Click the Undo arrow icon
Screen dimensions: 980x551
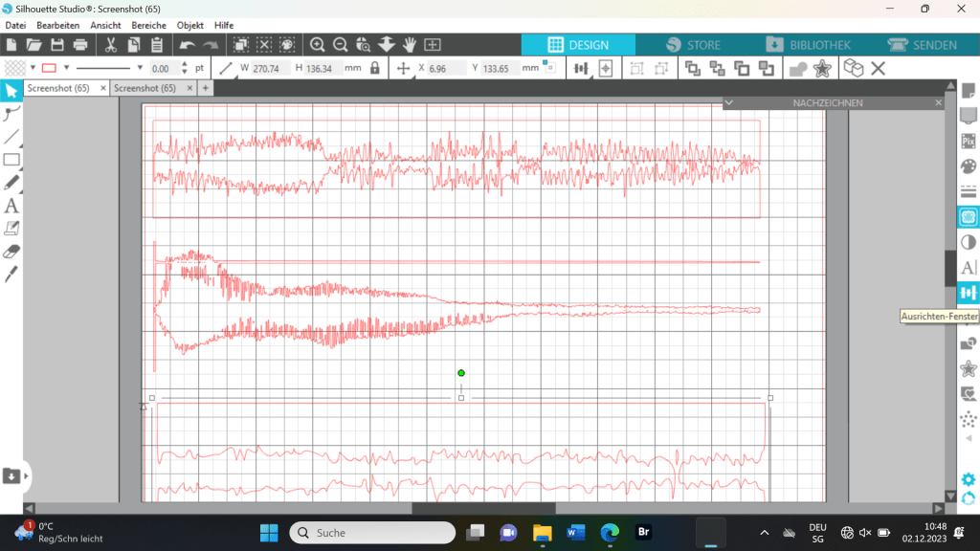point(187,45)
